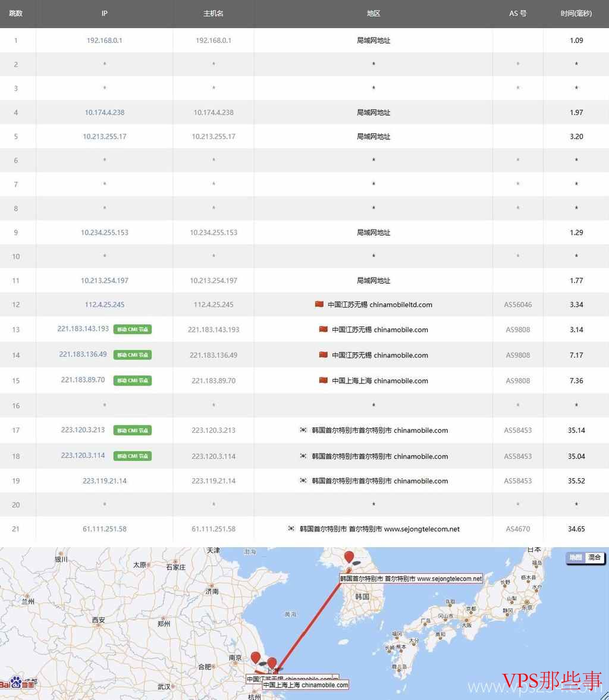609x700 pixels.
Task: Click the IP column header
Action: click(105, 14)
